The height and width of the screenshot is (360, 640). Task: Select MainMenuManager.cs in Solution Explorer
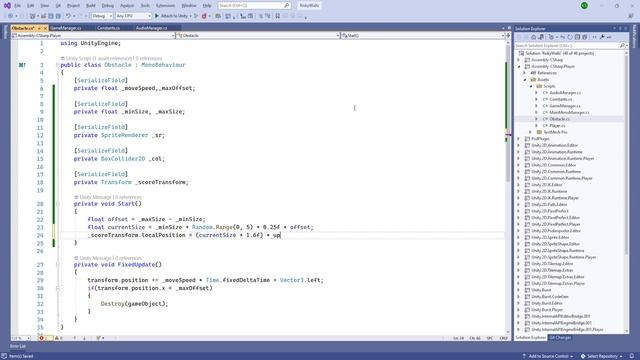coord(569,112)
